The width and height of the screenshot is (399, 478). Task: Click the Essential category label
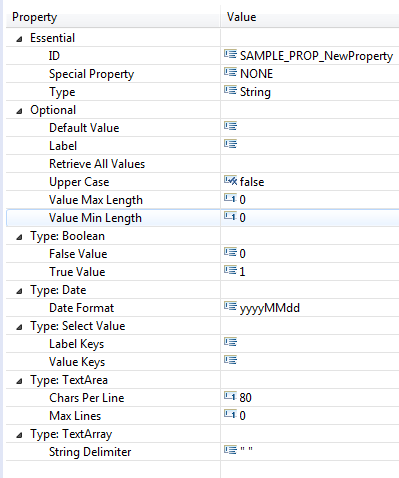(53, 38)
